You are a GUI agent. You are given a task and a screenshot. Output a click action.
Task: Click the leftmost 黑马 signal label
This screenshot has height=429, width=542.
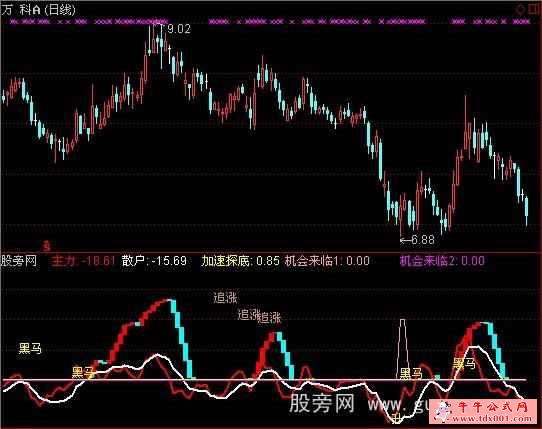30,348
